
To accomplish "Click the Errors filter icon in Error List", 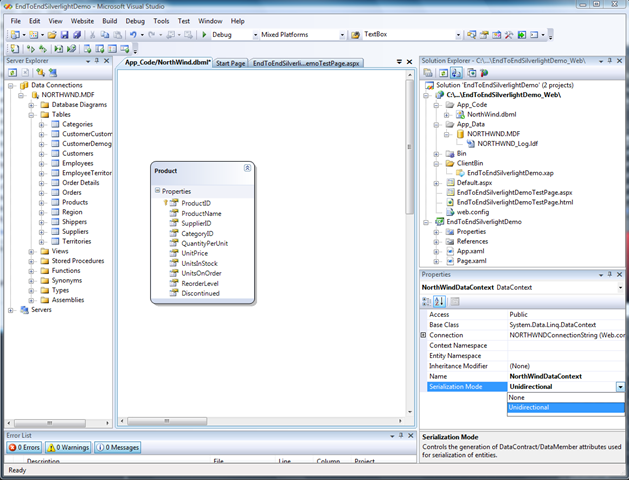I will [15, 447].
